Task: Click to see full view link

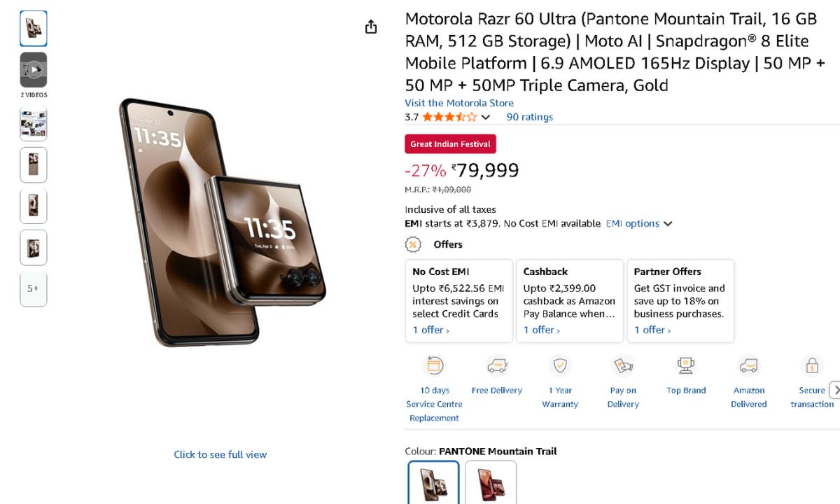Action: pyautogui.click(x=220, y=454)
